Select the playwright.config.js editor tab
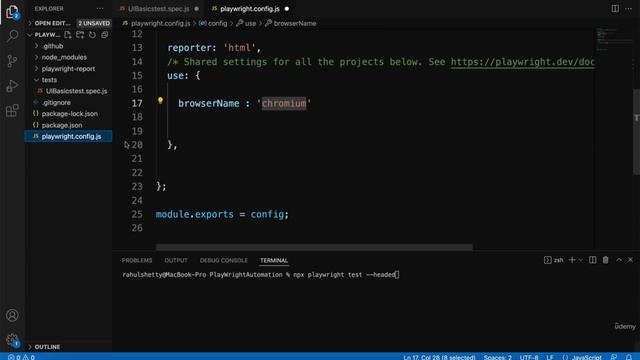Viewport: 640px width, 360px height. [x=250, y=9]
